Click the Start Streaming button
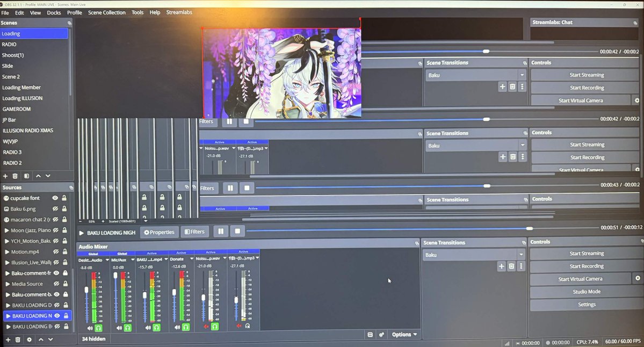Screen dimensions: 644x347 (585, 253)
